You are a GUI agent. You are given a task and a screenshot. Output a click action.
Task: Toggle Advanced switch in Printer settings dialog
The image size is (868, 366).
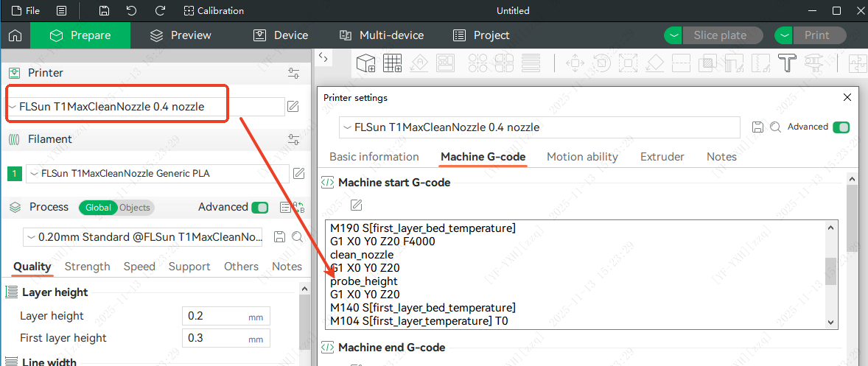841,127
